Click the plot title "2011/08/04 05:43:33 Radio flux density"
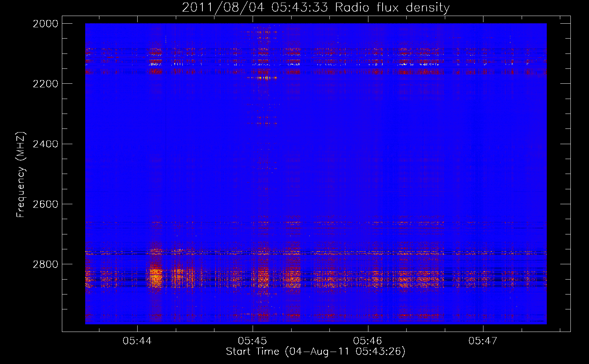Image resolution: width=589 pixels, height=364 pixels. [x=316, y=7]
